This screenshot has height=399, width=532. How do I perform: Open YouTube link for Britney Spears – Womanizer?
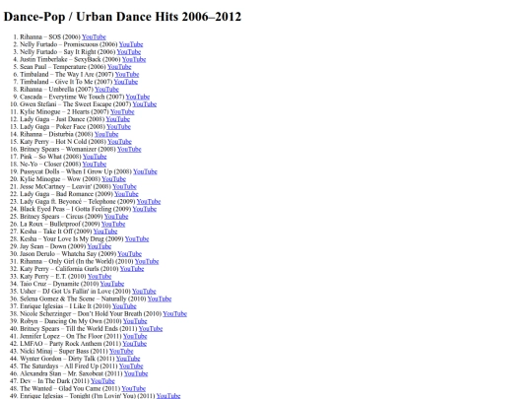coord(129,149)
